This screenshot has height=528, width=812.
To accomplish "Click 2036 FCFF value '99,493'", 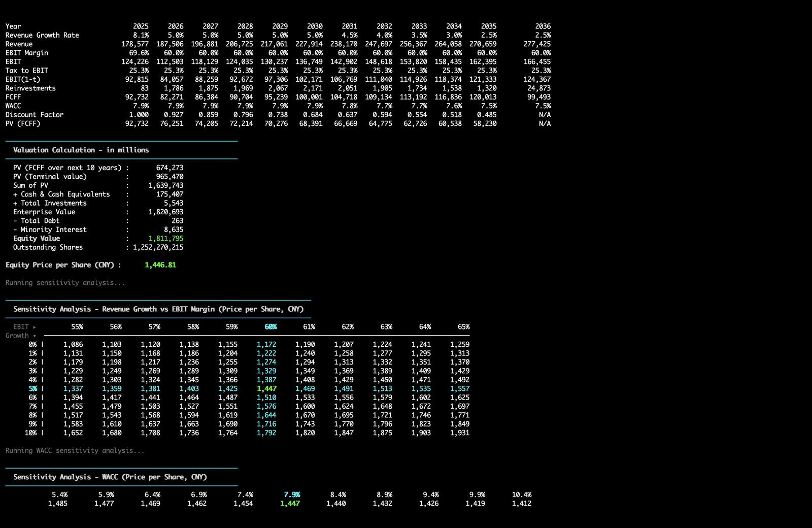I will point(539,97).
